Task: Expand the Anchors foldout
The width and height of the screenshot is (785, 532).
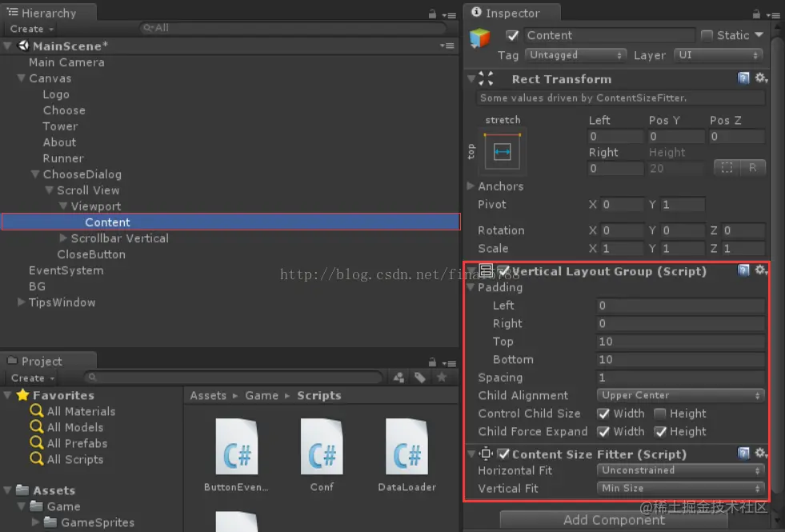Action: pyautogui.click(x=471, y=186)
